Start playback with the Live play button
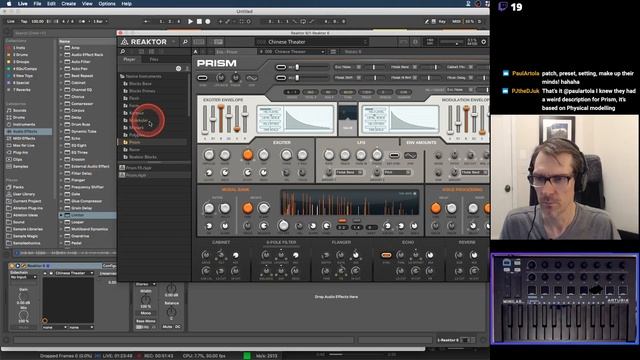The height and width of the screenshot is (360, 640). tap(190, 21)
